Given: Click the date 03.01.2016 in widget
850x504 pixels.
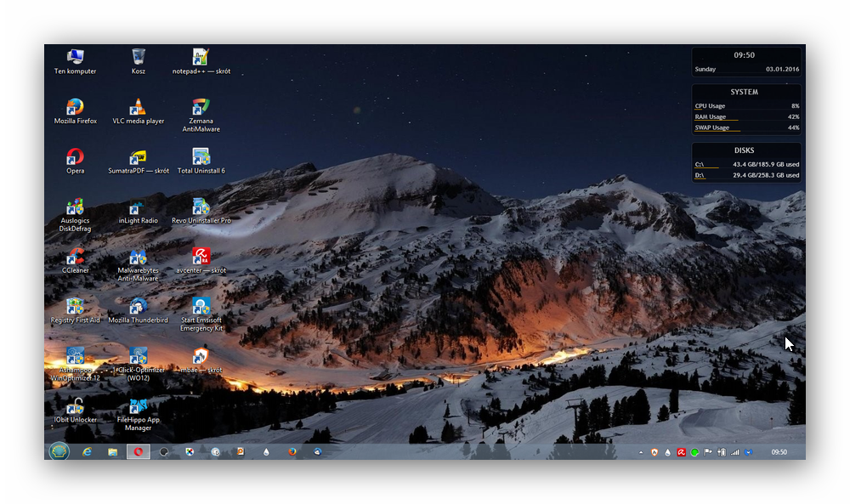Looking at the screenshot, I should point(782,70).
